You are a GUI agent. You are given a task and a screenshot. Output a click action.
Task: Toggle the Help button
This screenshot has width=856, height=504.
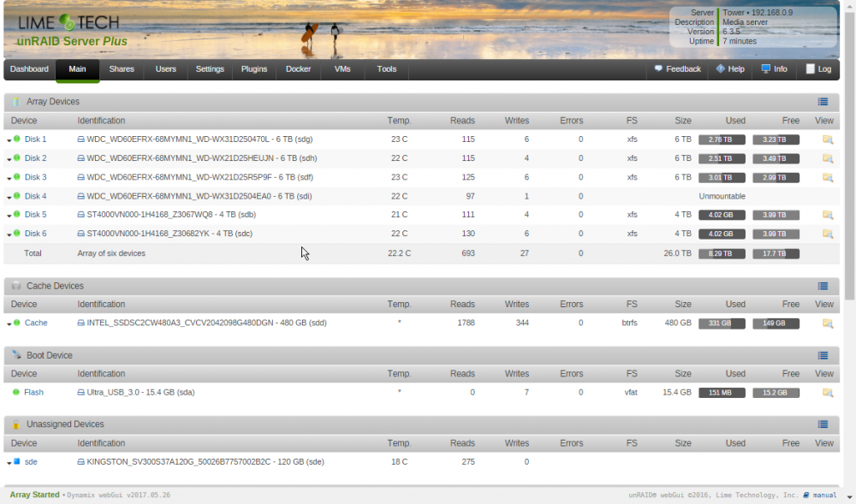point(730,69)
